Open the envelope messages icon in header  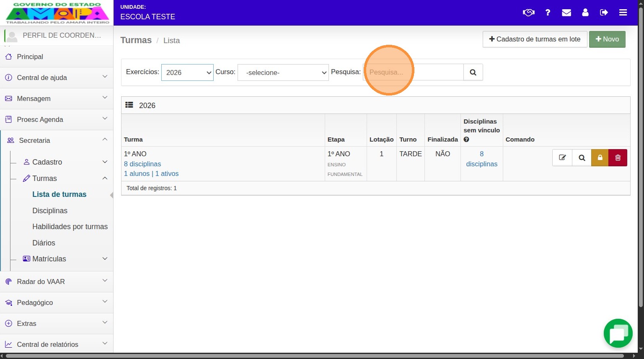pyautogui.click(x=566, y=13)
